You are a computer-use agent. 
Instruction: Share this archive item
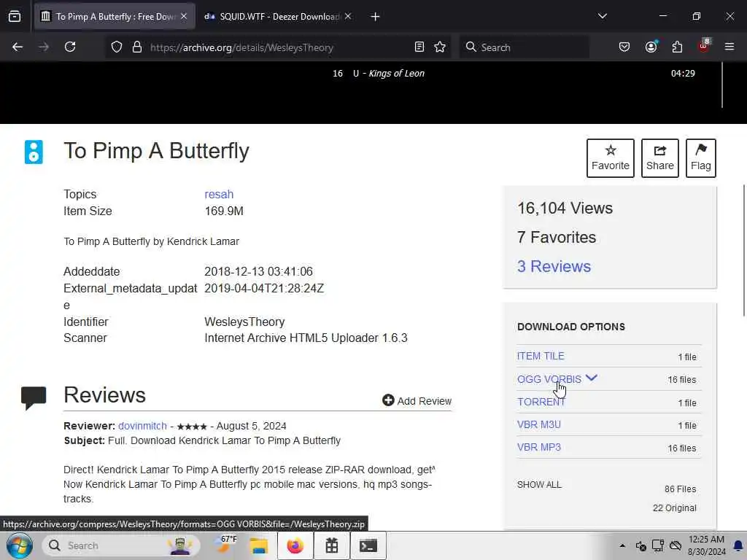click(x=659, y=158)
